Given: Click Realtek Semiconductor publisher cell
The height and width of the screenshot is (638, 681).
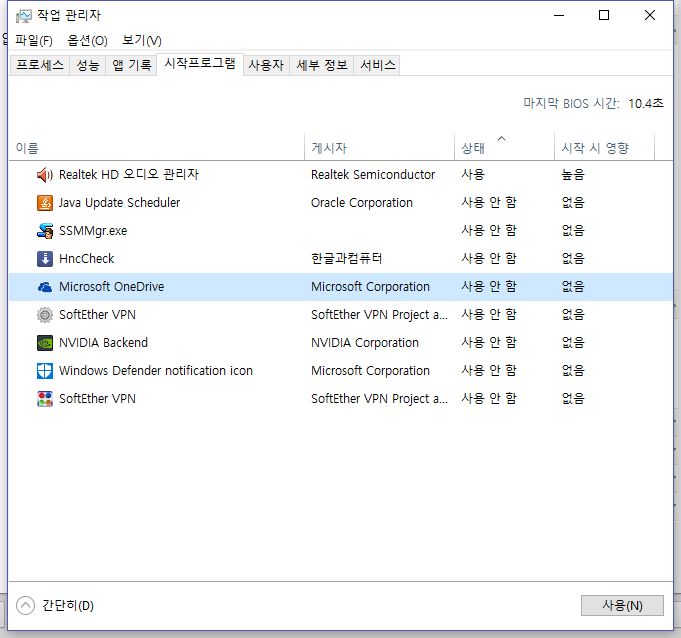Looking at the screenshot, I should (373, 175).
